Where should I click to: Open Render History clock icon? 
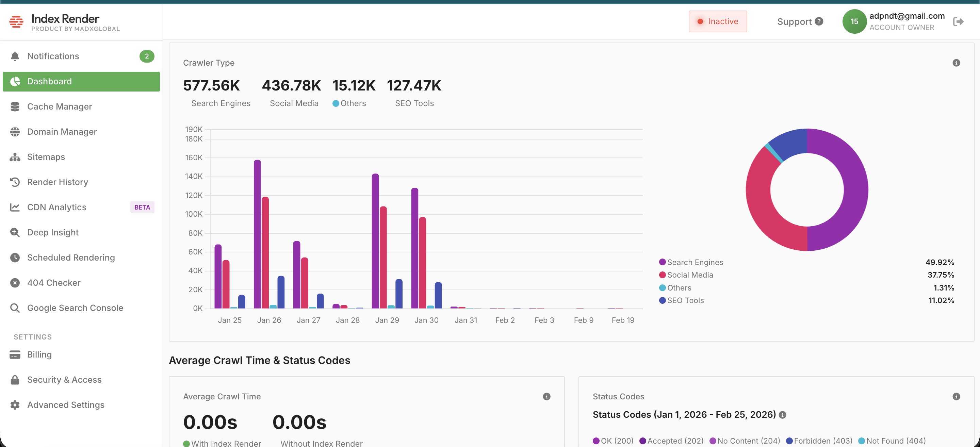[x=15, y=182]
